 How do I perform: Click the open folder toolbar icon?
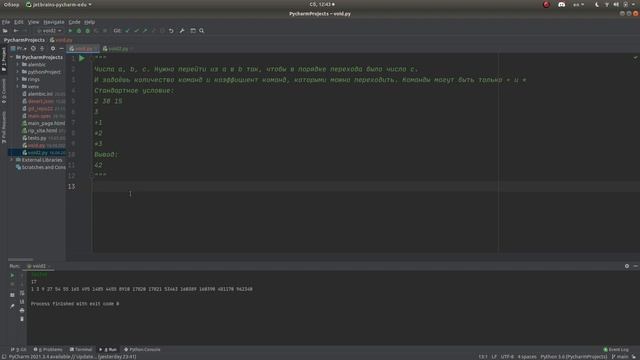point(5,31)
